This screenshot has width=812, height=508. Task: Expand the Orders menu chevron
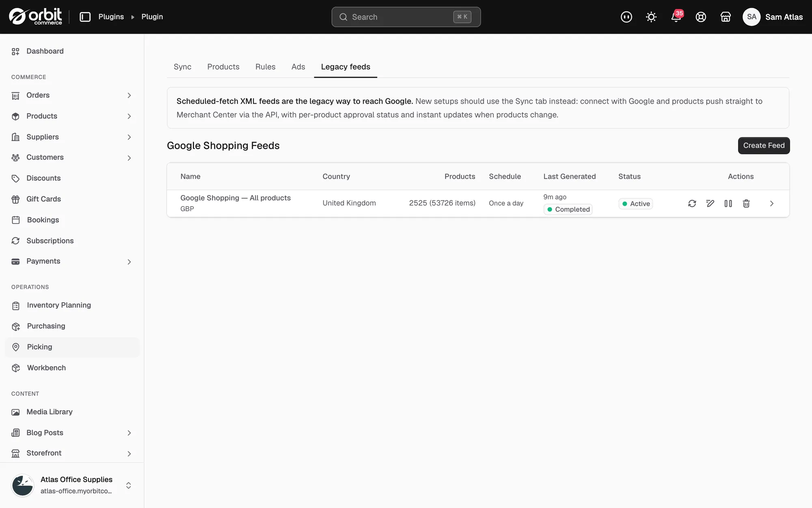point(129,96)
